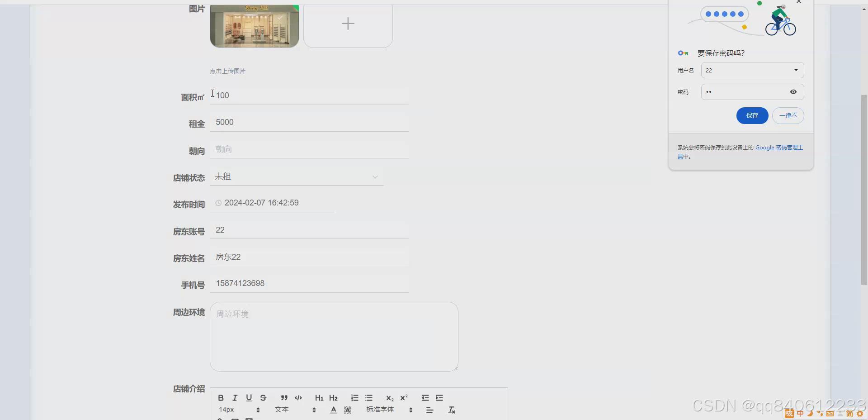Apply superscript formatting

404,398
